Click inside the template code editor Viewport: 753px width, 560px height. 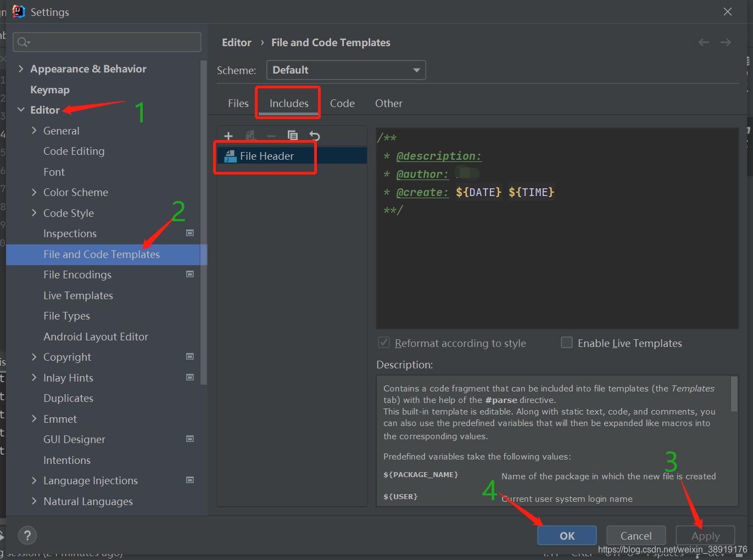(557, 228)
